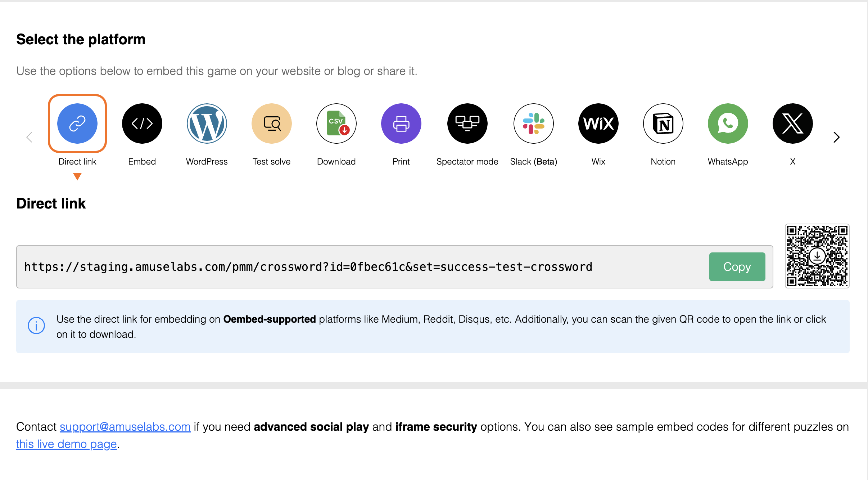868x480 pixels.
Task: Share on the X platform icon
Action: point(793,124)
